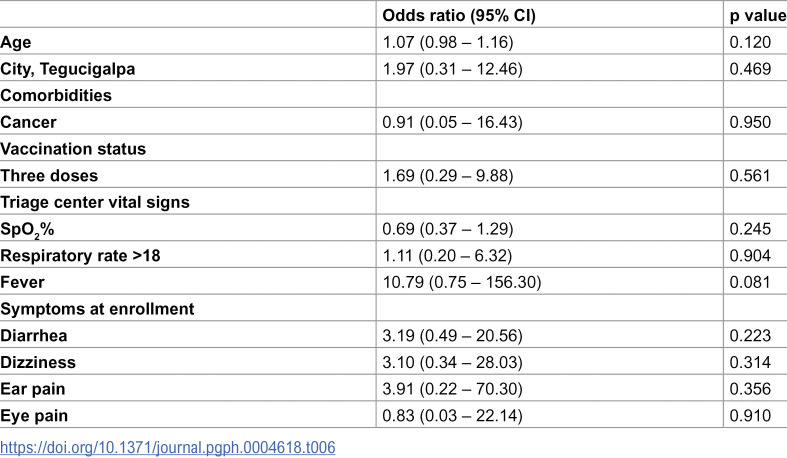Click the Ear pain row label

(33, 389)
